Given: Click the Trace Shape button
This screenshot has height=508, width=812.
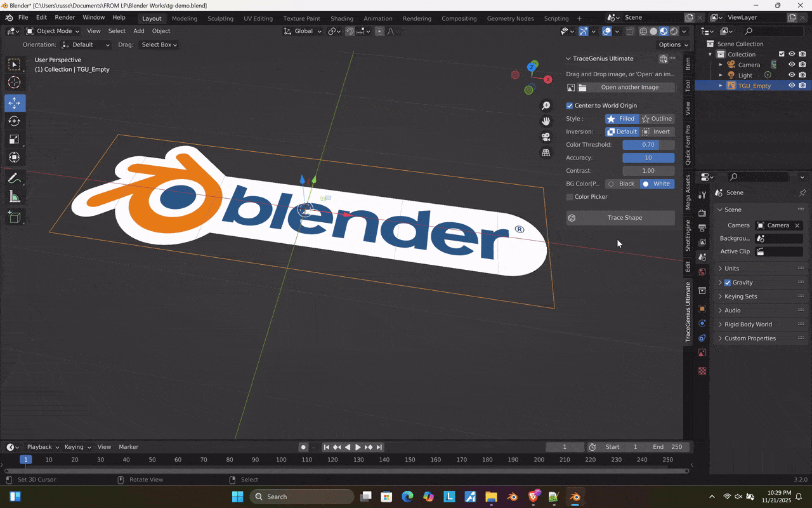Looking at the screenshot, I should [x=620, y=218].
